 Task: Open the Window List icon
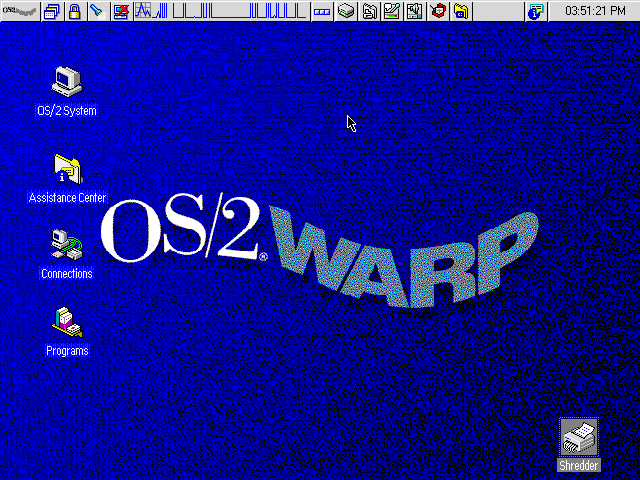coord(52,12)
